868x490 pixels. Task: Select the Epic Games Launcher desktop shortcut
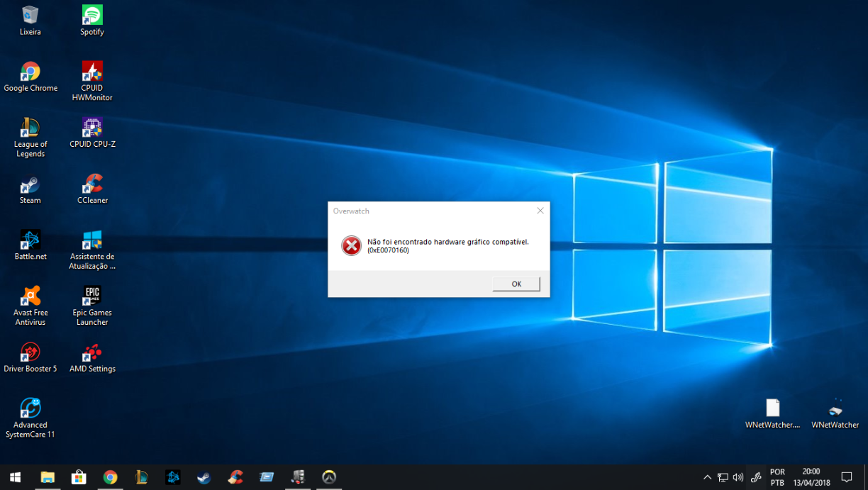(92, 306)
